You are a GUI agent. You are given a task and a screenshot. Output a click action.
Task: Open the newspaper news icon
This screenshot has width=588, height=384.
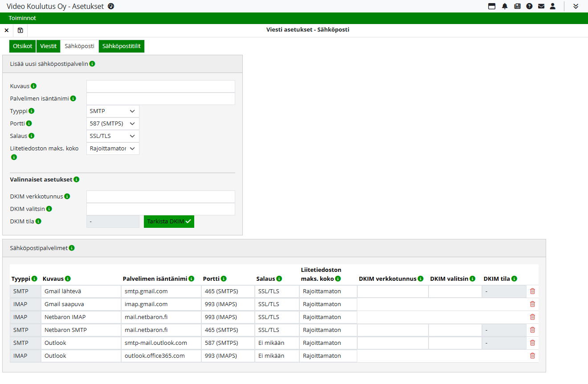pyautogui.click(x=517, y=6)
